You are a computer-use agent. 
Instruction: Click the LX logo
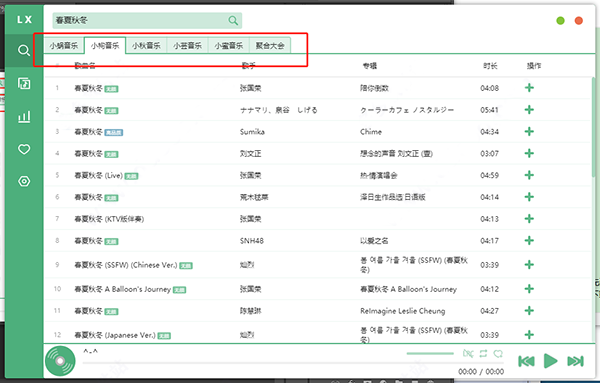point(24,20)
